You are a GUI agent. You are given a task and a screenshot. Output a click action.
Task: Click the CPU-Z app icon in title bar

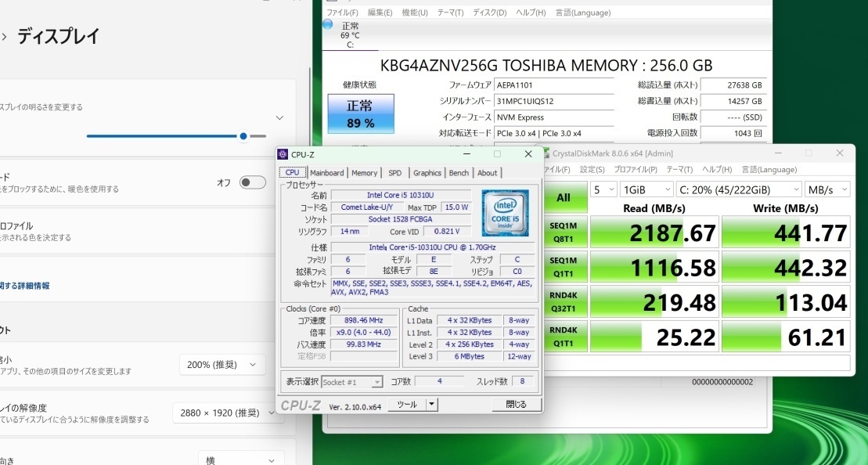(x=283, y=154)
